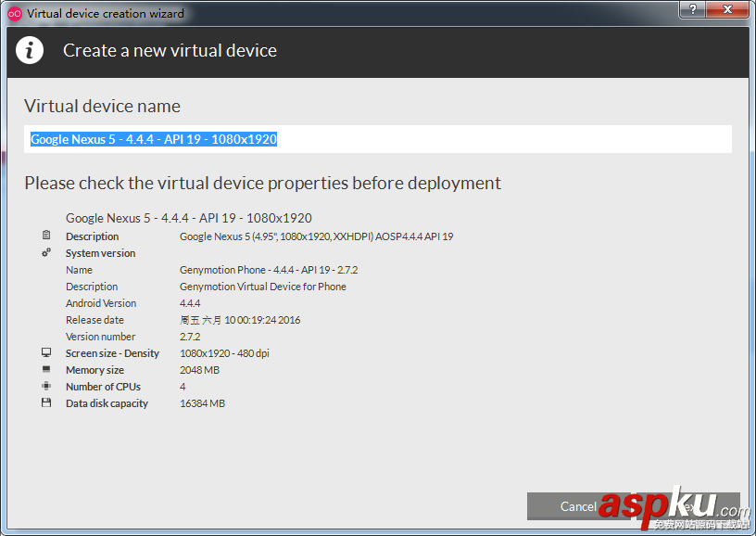Click the Virtual device name text field

click(377, 139)
